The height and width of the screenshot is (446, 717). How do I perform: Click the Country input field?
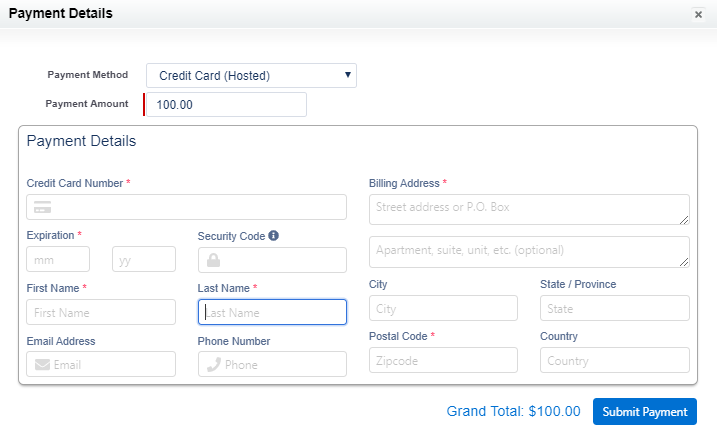(614, 360)
